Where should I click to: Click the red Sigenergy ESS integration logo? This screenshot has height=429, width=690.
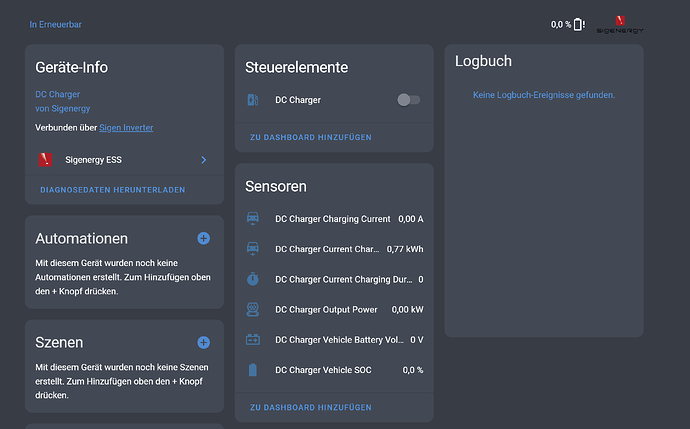coord(45,160)
